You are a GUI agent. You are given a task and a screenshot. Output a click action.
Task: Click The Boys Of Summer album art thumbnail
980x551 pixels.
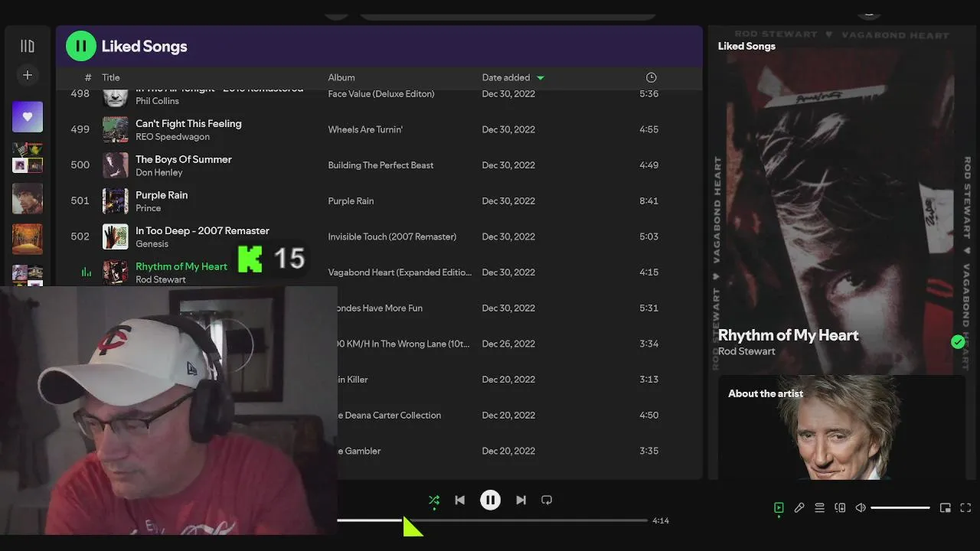116,165
